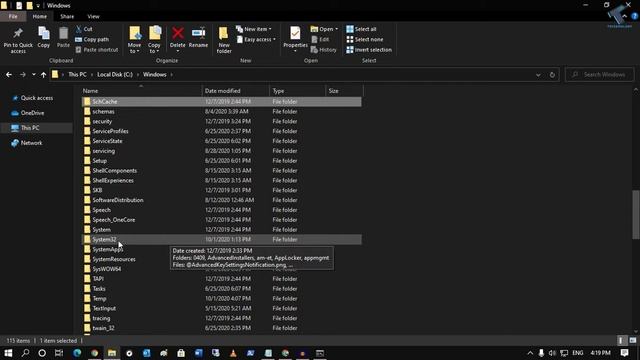Open the recent locations dropdown
This screenshot has height=360, width=640.
(x=33, y=75)
